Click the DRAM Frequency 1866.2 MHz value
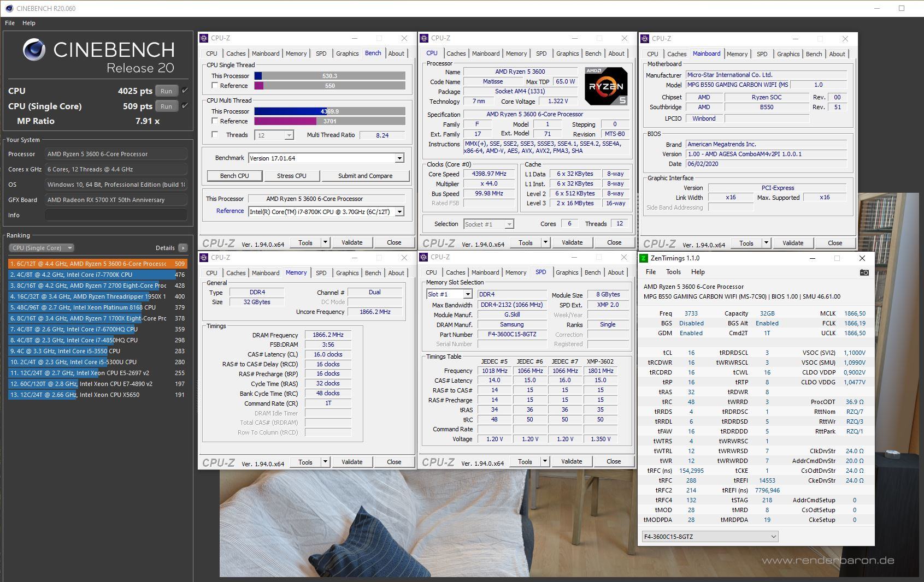The image size is (924, 582). click(x=328, y=335)
